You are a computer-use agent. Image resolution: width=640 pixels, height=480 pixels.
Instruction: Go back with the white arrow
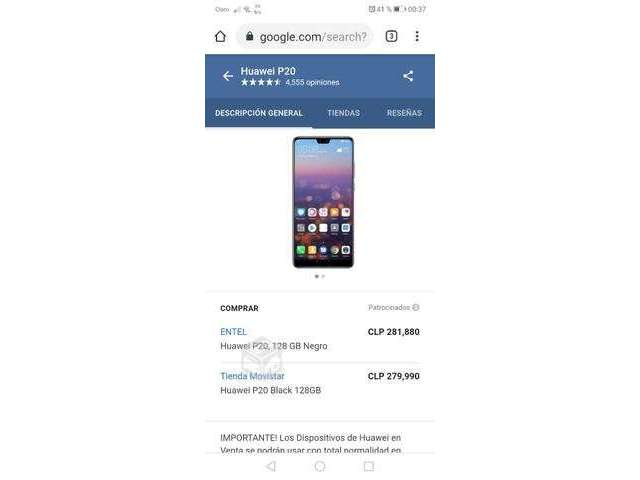click(227, 76)
